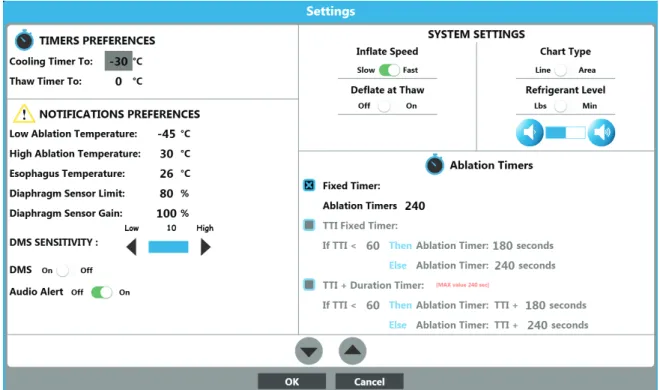Screen dimensions: 660x390
Task: Select TTI + 240 seconds value
Action: (537, 325)
